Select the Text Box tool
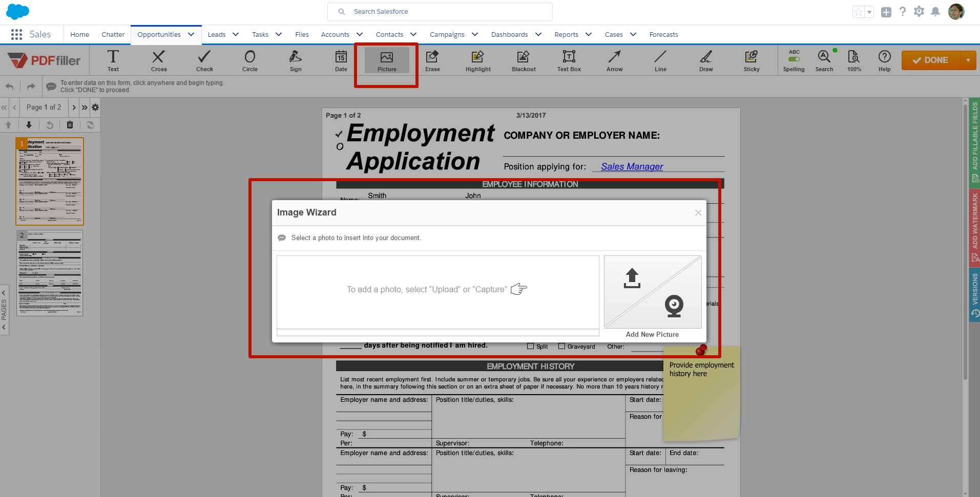The width and height of the screenshot is (980, 497). (x=569, y=60)
